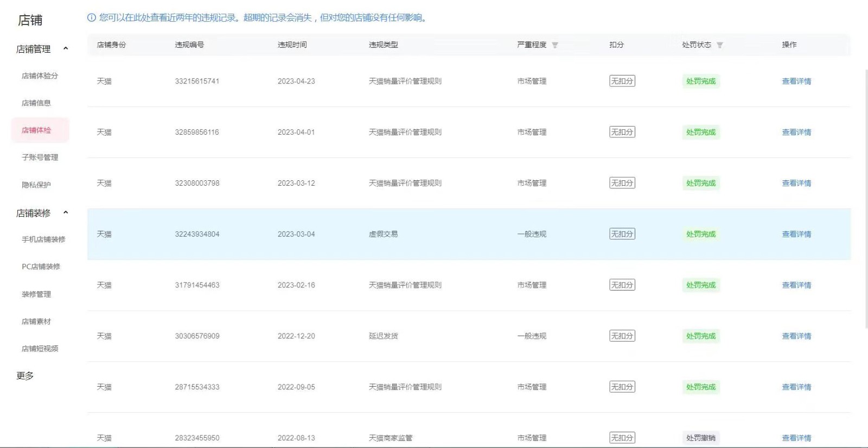Open 店铺素材 in the sidebar

[36, 321]
